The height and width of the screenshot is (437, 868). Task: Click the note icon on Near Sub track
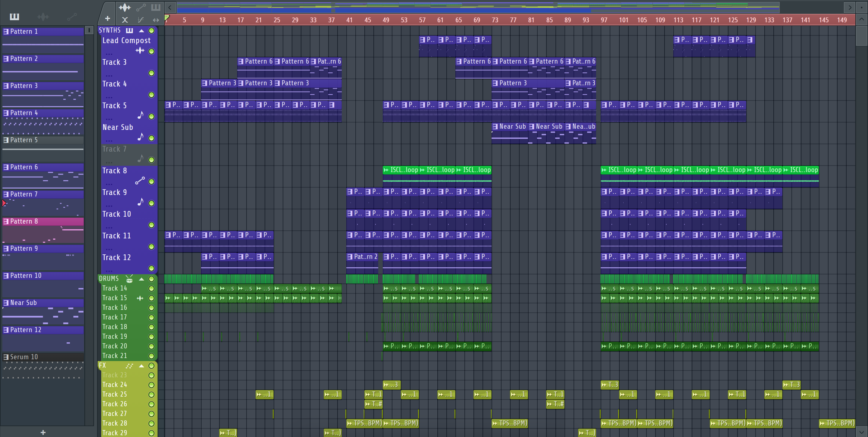click(x=140, y=137)
